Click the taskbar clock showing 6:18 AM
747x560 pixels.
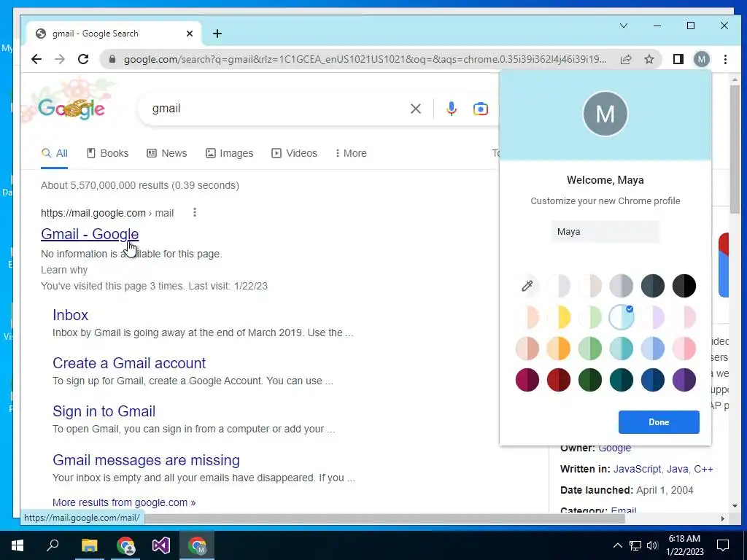[x=684, y=545]
